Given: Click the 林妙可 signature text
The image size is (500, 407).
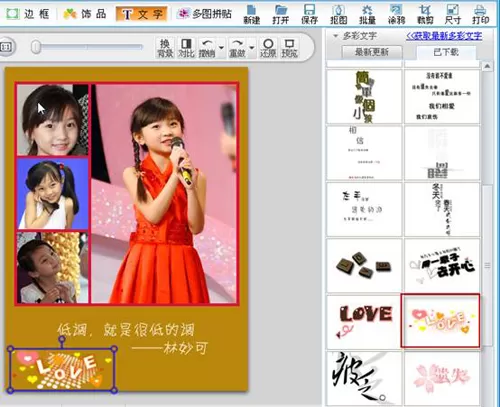Looking at the screenshot, I should click(185, 349).
